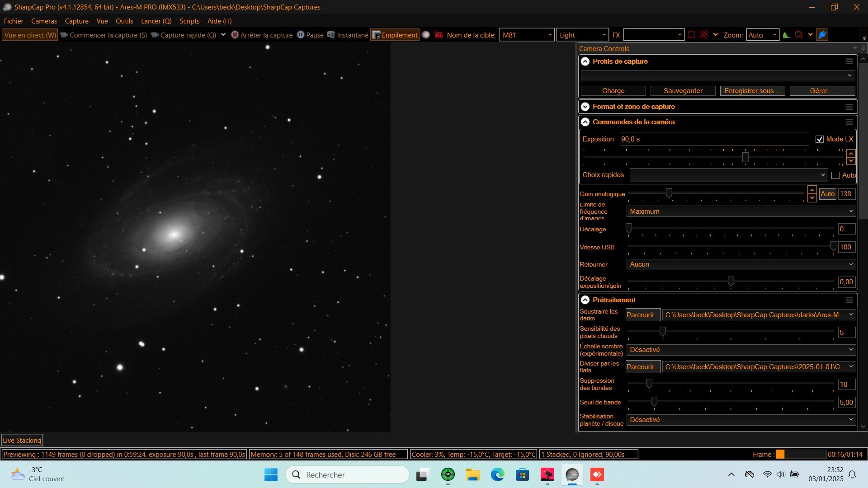Click the red NG toolbar icon
This screenshot has height=488, width=868.
[439, 35]
